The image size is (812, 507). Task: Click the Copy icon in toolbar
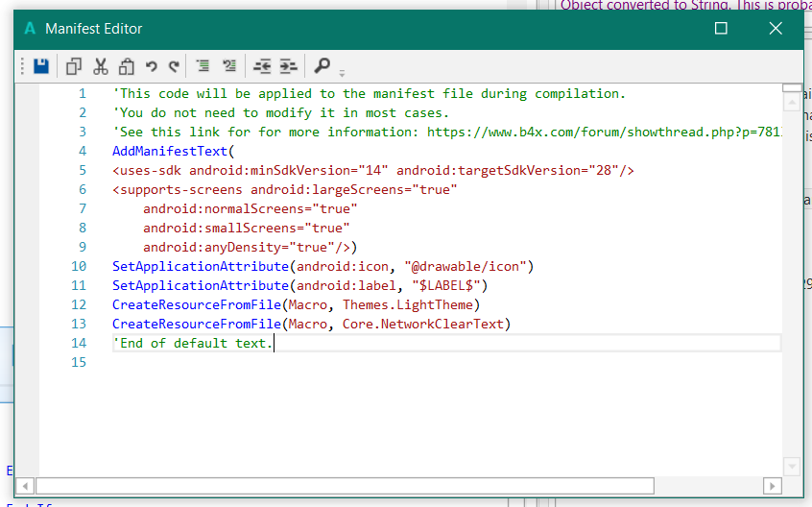(74, 66)
